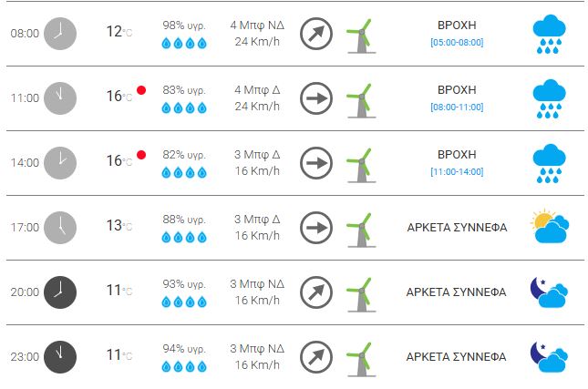Click the wind direction arrow at 14:00
588x389 pixels.
coord(315,163)
